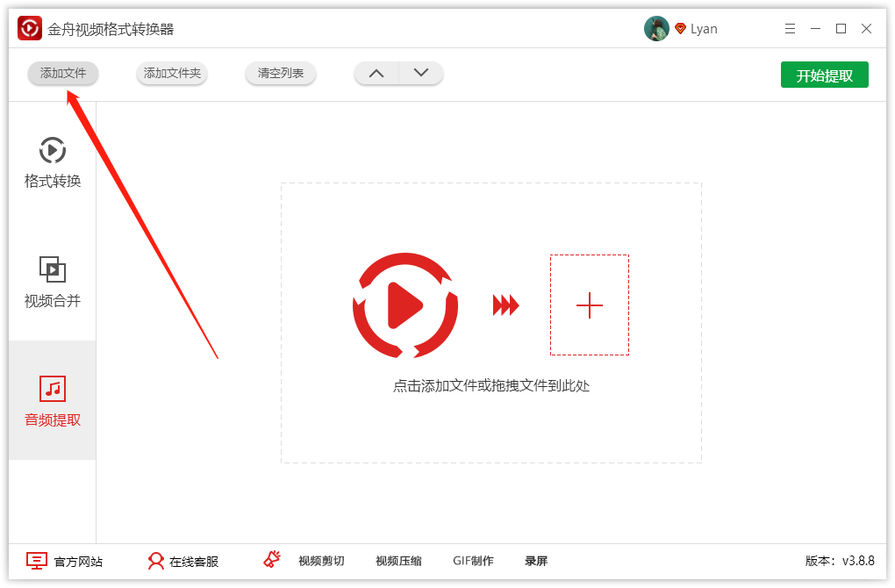Open the GIF制作 tool

(473, 561)
